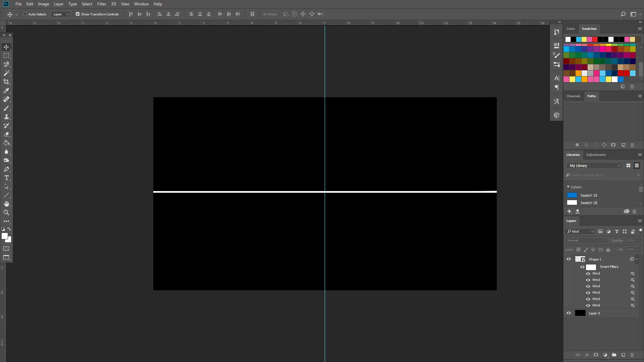This screenshot has height=362, width=644.
Task: Uncheck Show Transform Controls
Action: pos(78,14)
